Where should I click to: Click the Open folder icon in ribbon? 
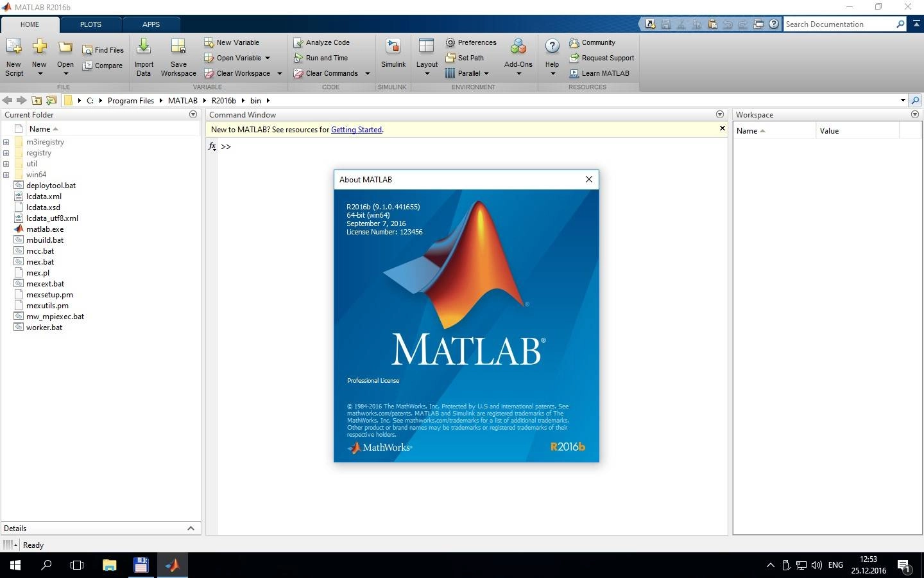[65, 47]
